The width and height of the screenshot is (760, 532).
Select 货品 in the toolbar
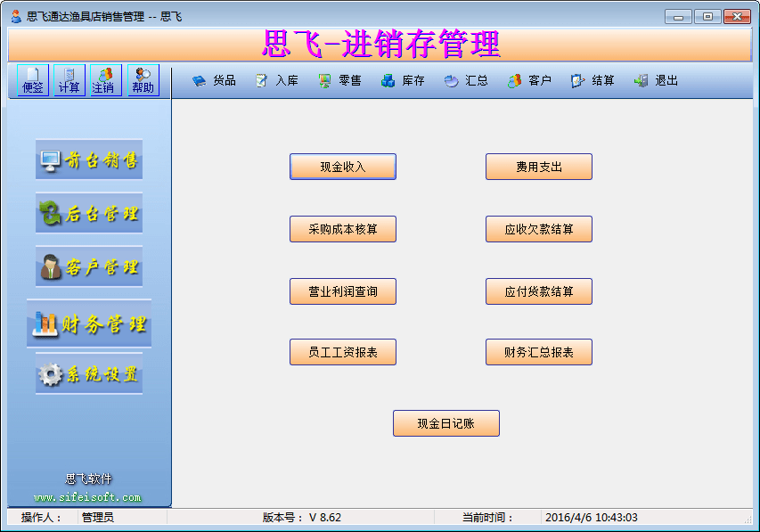point(214,80)
